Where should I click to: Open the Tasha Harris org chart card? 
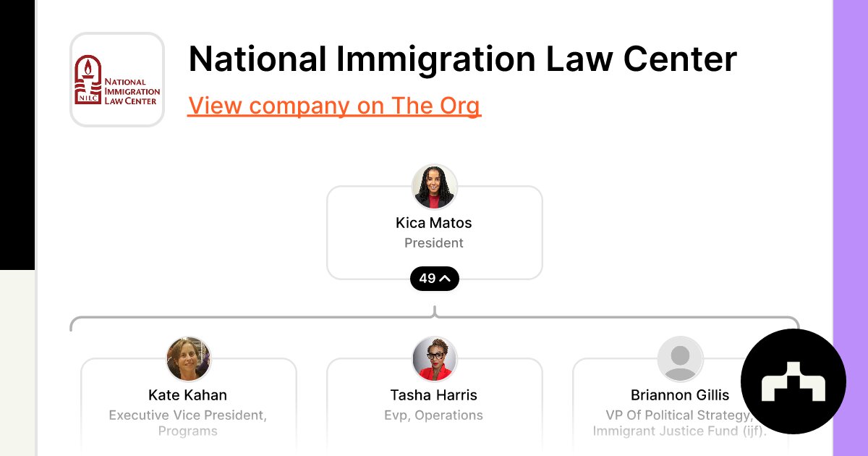tap(435, 405)
